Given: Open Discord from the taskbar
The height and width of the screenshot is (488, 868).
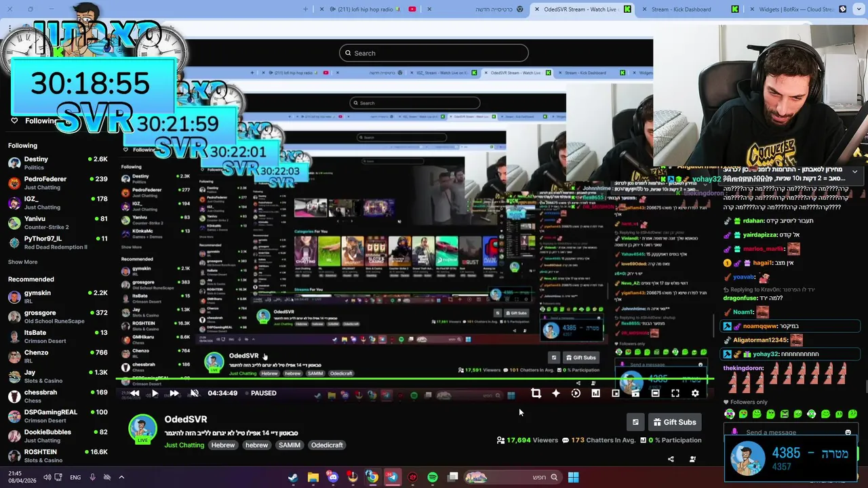Looking at the screenshot, I should pyautogui.click(x=332, y=477).
